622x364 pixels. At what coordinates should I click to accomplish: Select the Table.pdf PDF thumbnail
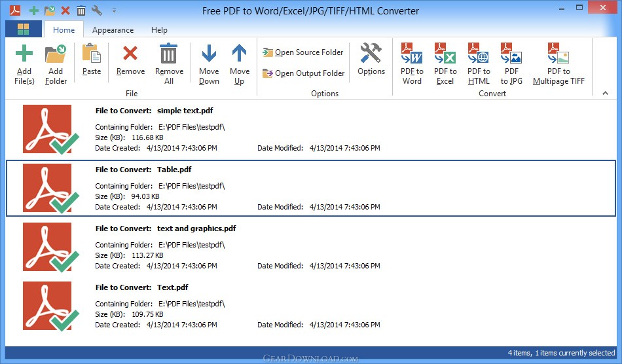(51, 189)
